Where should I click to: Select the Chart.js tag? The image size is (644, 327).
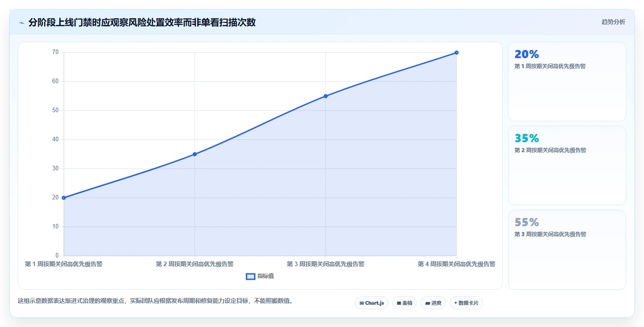[371, 303]
